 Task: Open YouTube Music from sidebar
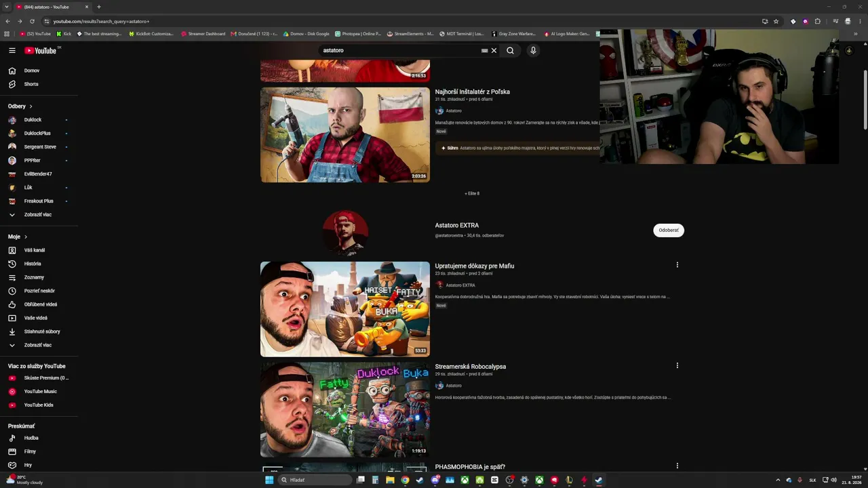click(x=41, y=391)
